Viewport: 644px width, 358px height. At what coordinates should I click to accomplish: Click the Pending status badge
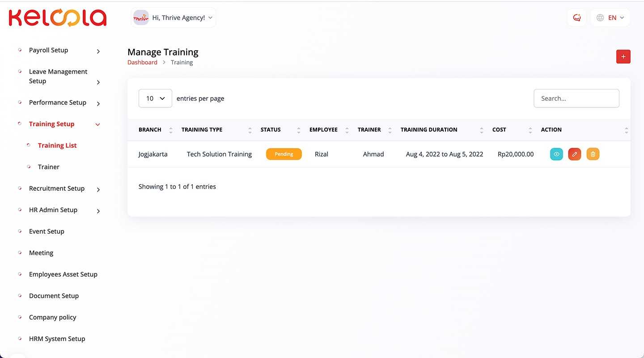click(284, 154)
